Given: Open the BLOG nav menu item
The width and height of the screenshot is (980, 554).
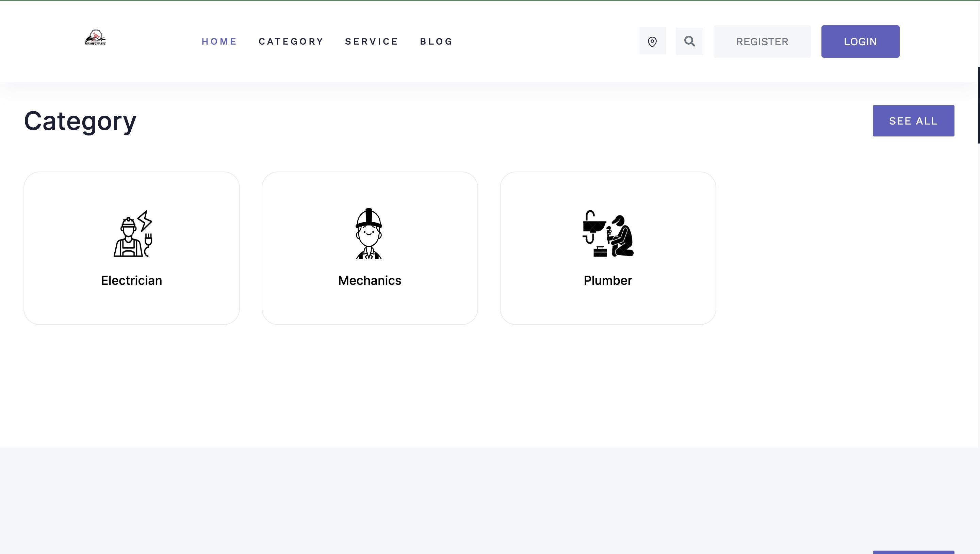Looking at the screenshot, I should pos(436,41).
